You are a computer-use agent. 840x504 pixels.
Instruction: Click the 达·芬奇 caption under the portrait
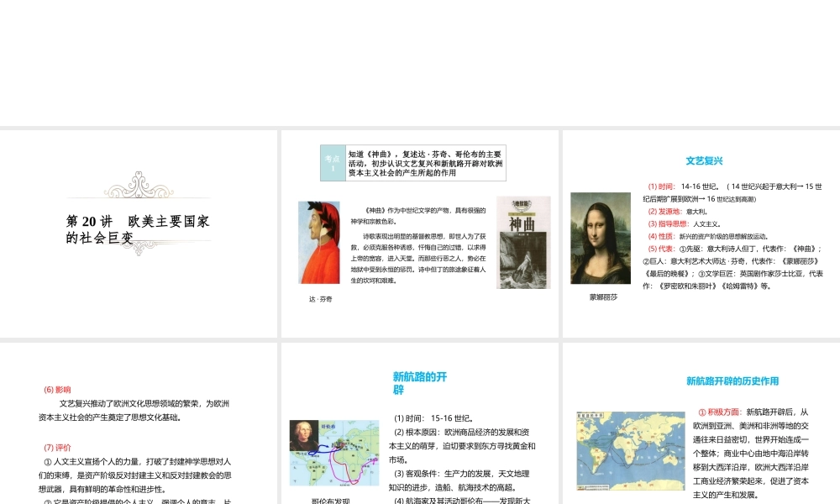coord(320,299)
